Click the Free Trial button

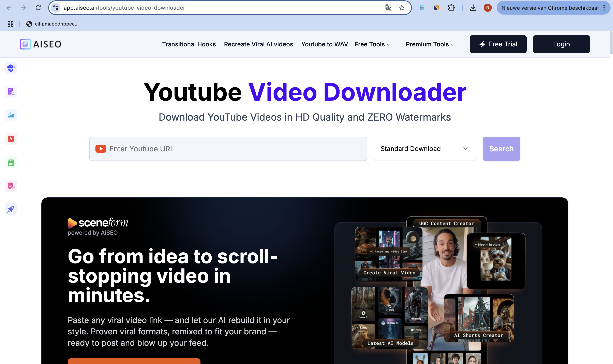click(x=498, y=44)
